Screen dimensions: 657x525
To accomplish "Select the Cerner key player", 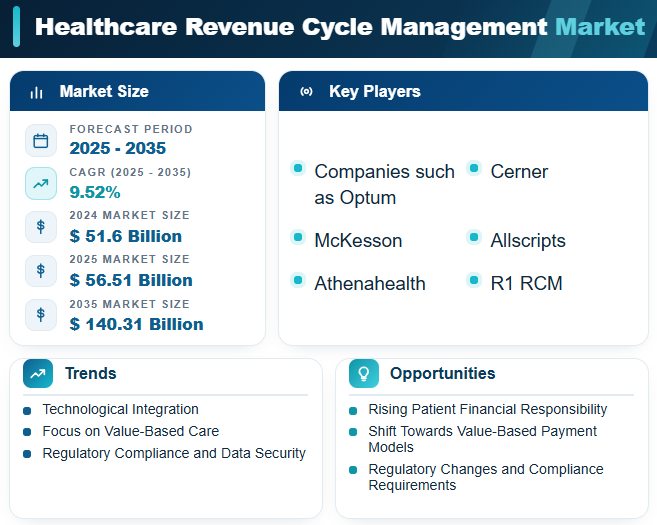I will pos(519,172).
